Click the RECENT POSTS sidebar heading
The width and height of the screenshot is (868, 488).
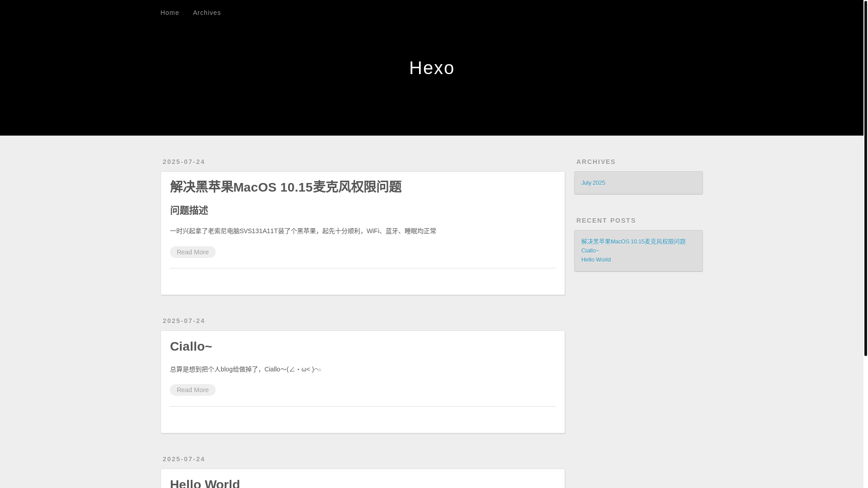click(x=606, y=221)
